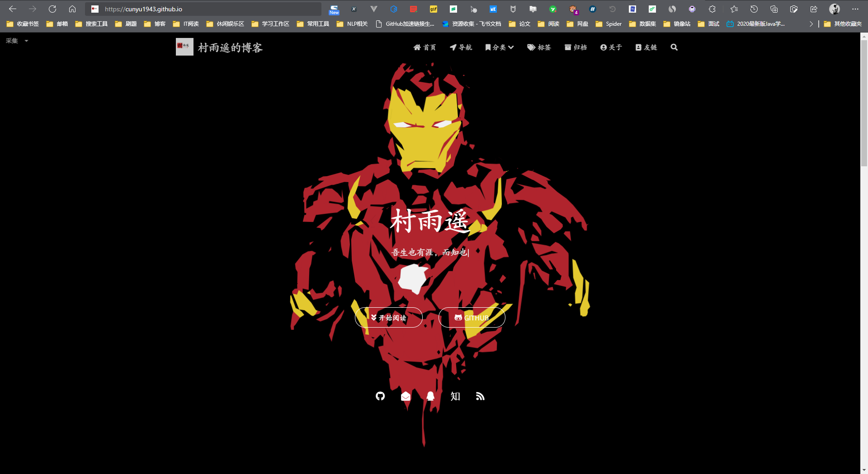
Task: Go to browser home icon
Action: [72, 9]
